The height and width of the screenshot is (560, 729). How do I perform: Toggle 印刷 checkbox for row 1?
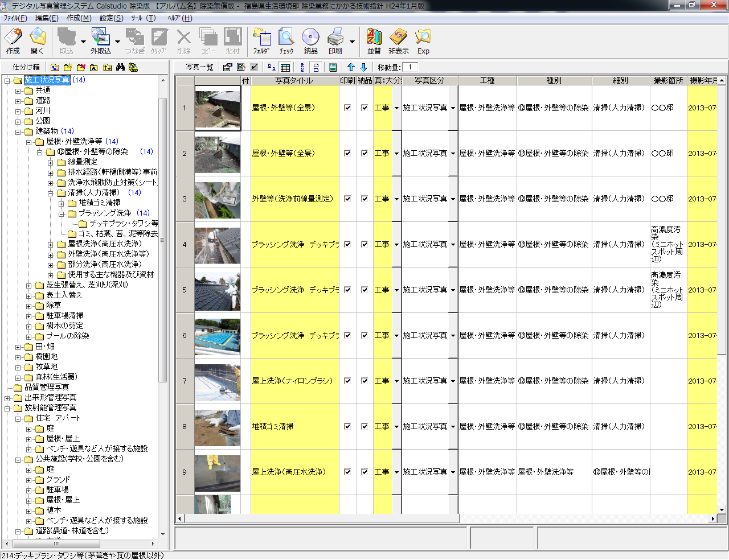pyautogui.click(x=347, y=108)
